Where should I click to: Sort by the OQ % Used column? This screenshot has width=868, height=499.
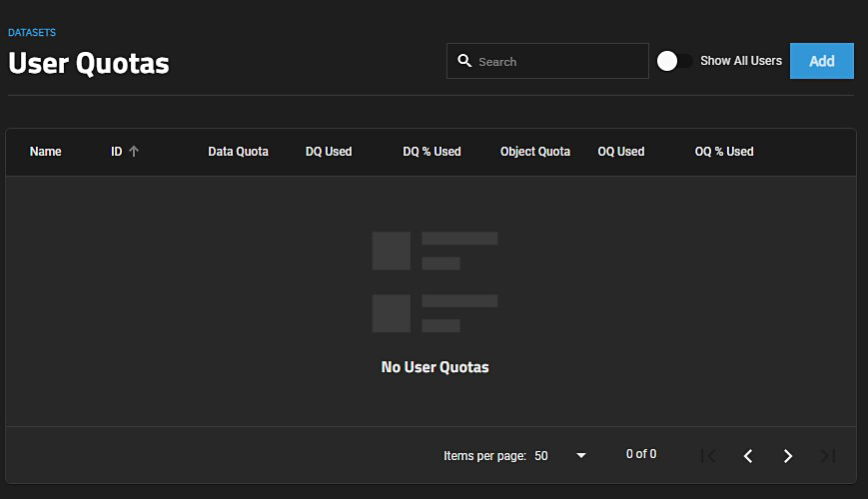tap(724, 152)
